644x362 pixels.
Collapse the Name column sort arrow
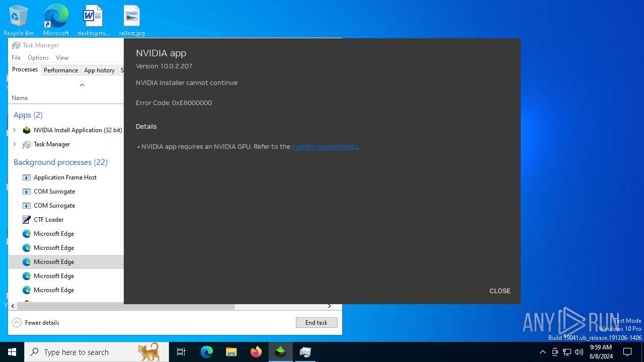pyautogui.click(x=82, y=85)
